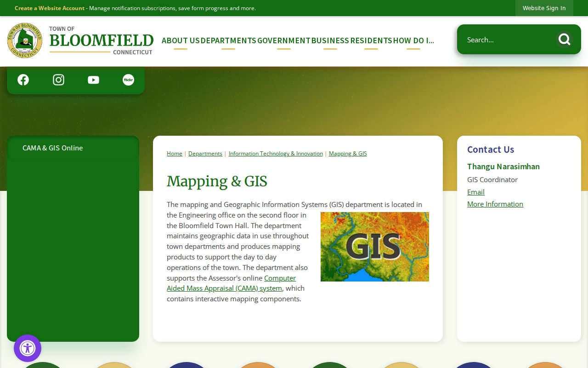Open the Residents menu

pos(371,40)
